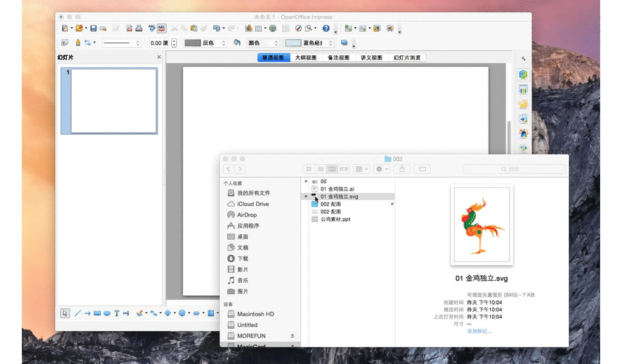Open the Gallery star icon in right sidebar

[523, 104]
